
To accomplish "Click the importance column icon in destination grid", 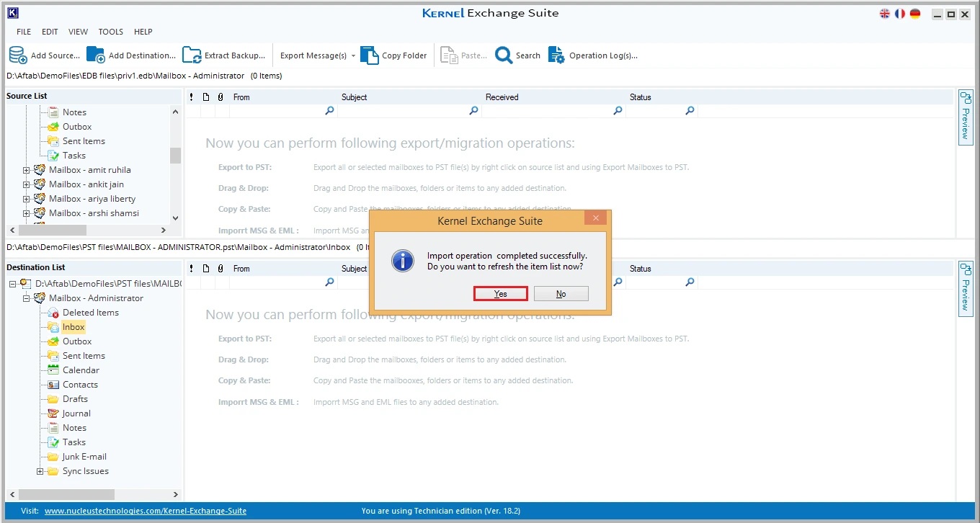I will 191,269.
